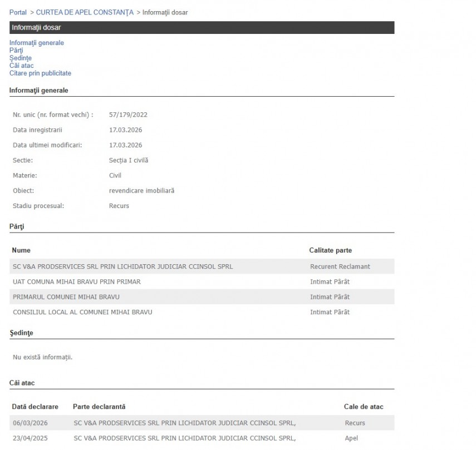Viewport: 476px width, 450px height.
Task: Click CONSILIUL LOCAL AL COMUNEI MIHAI BRAVU row
Action: 82,312
